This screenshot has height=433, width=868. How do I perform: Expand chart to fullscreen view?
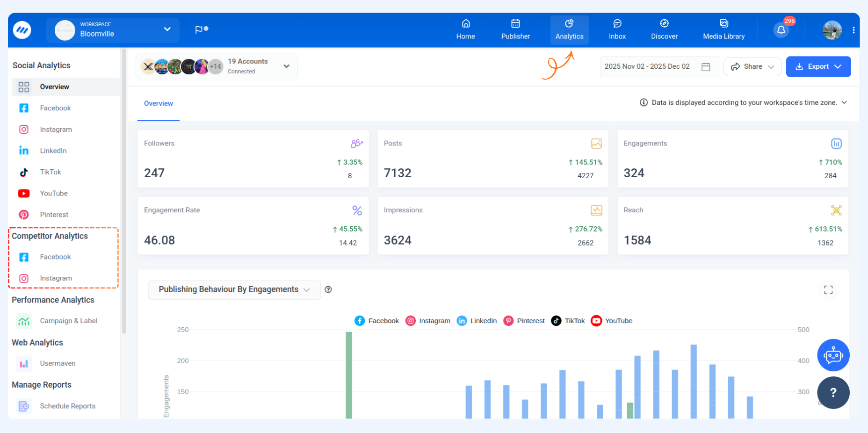tap(828, 290)
